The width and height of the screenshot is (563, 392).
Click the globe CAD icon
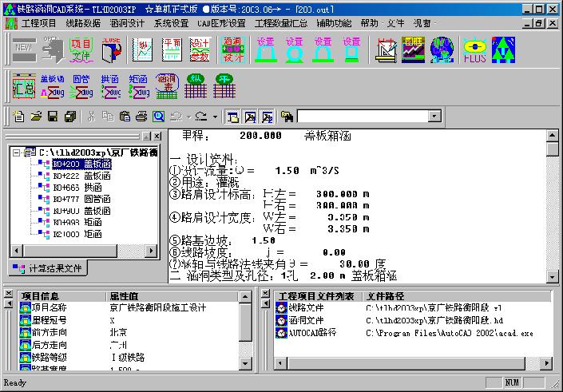tap(442, 49)
